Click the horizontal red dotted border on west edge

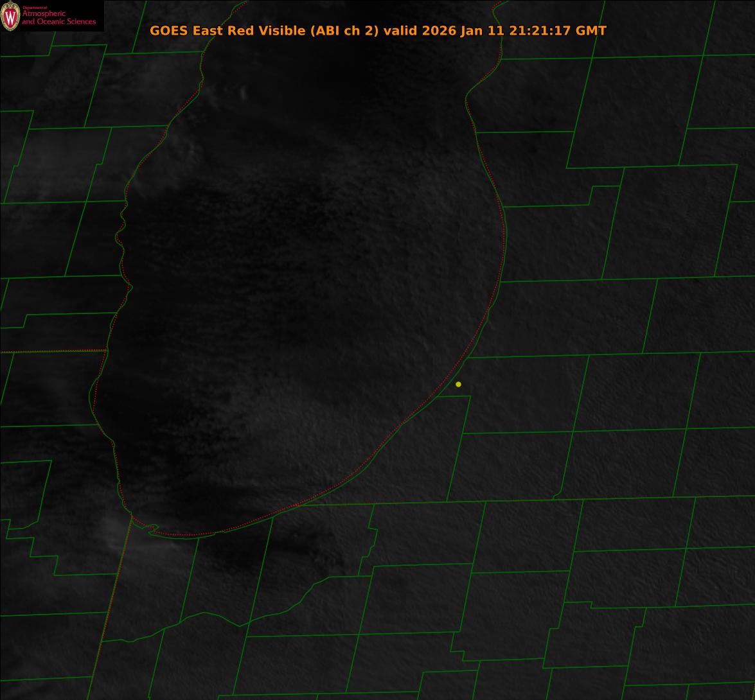pyautogui.click(x=51, y=351)
